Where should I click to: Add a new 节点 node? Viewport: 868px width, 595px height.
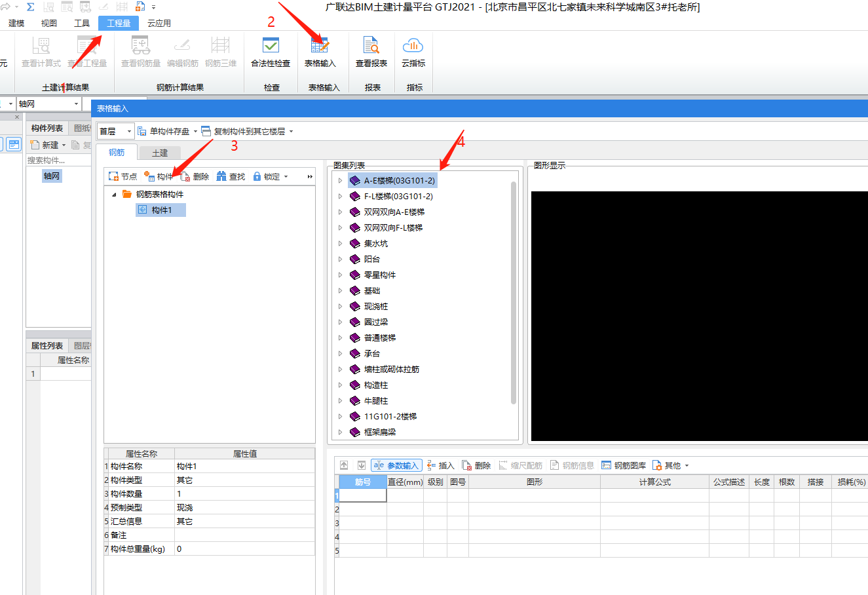(123, 176)
